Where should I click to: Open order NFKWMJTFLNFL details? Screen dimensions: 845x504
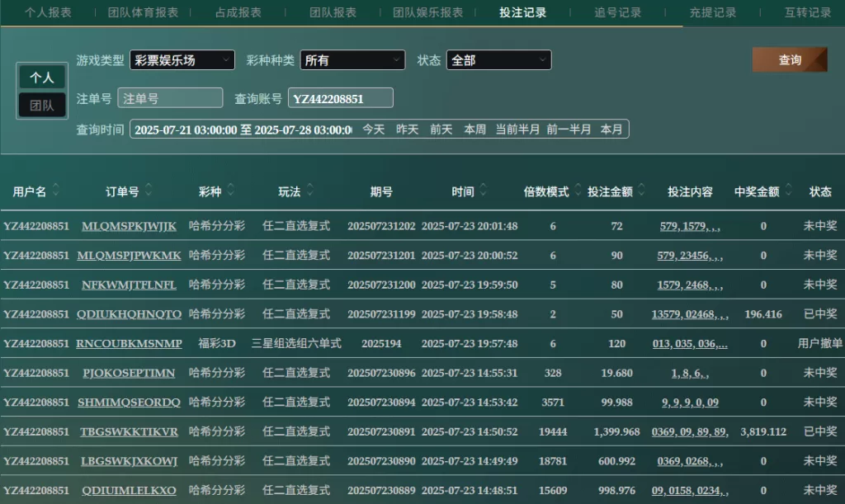point(129,285)
